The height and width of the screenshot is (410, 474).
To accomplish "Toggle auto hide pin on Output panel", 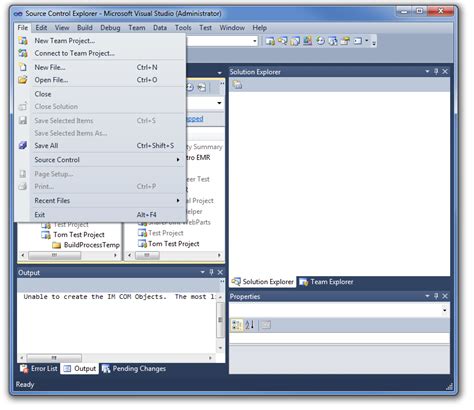I will coord(211,272).
